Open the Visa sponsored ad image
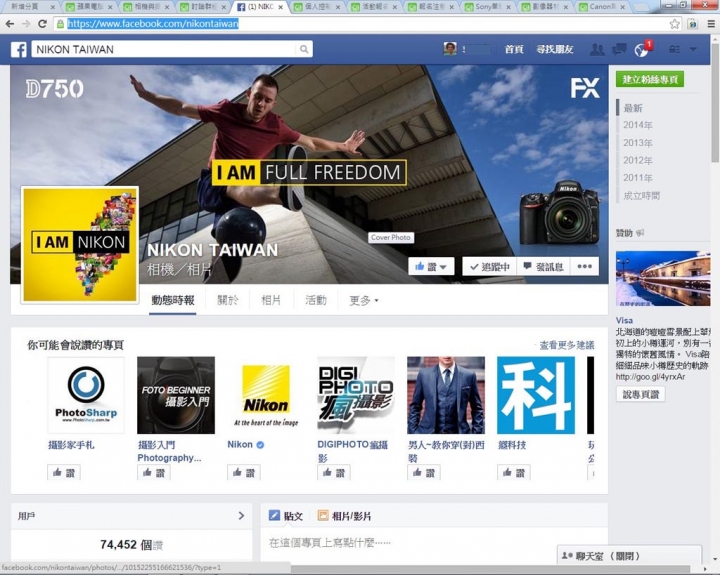Screen dimensions: 720x575 [663, 278]
